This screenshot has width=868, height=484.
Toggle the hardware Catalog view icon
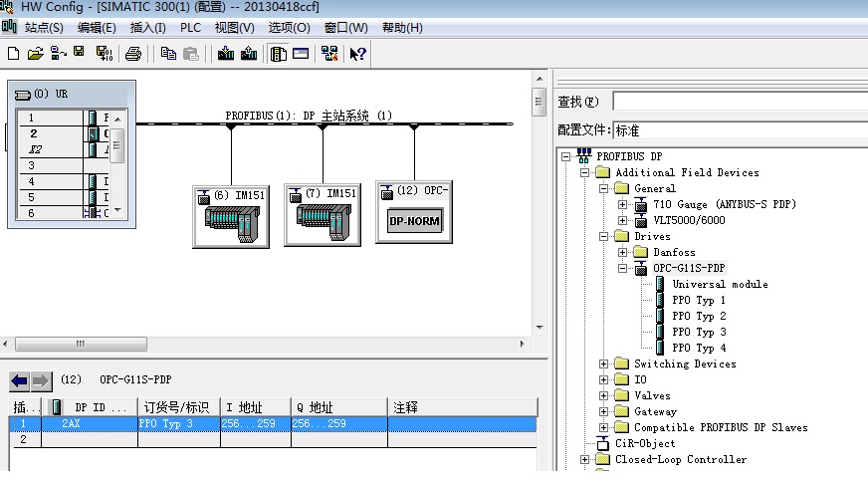278,54
